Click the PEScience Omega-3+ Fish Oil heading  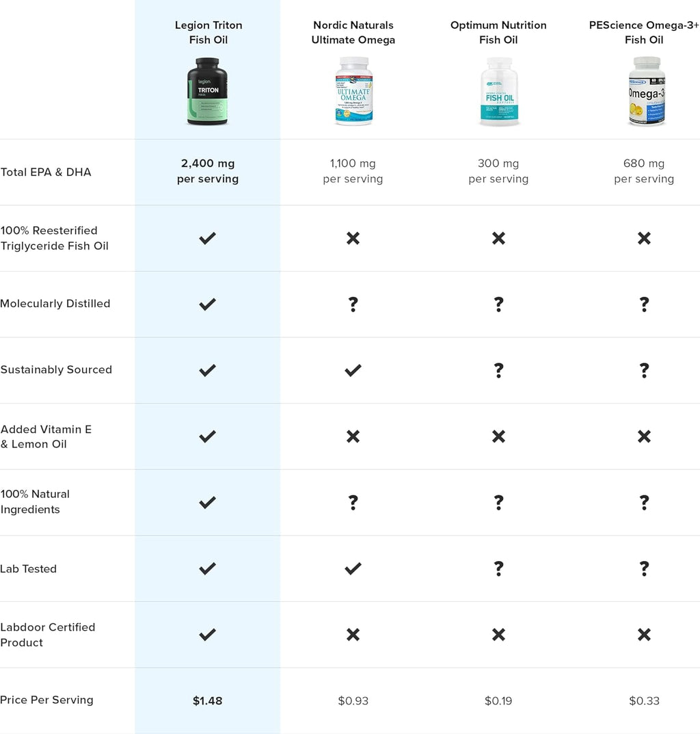click(x=644, y=32)
